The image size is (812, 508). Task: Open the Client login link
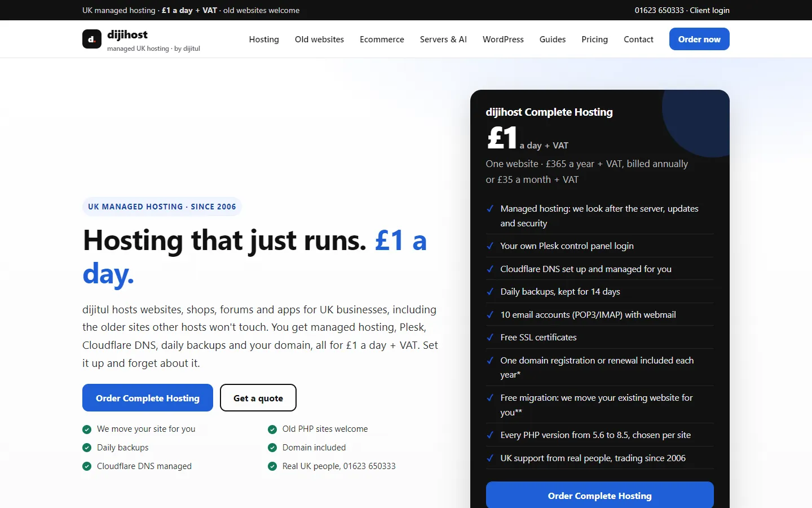pos(709,10)
